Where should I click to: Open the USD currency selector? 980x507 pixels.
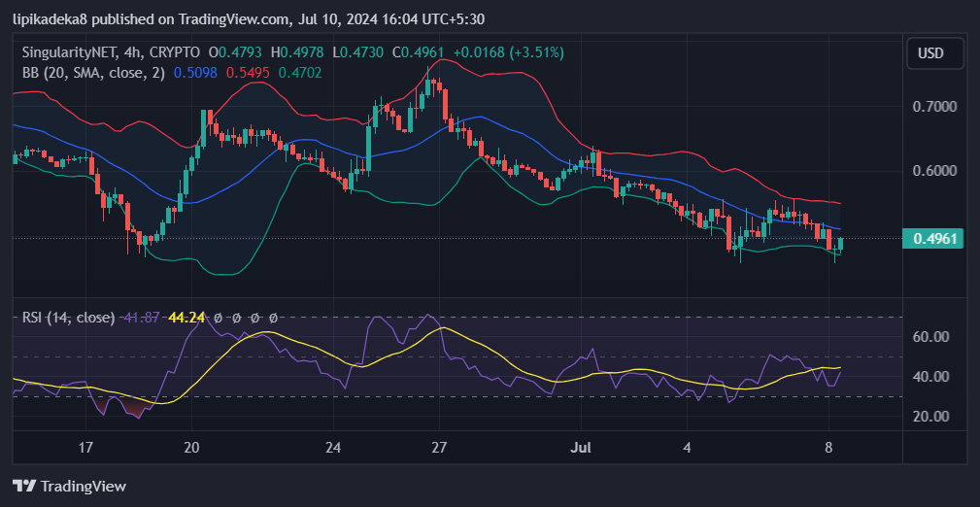[934, 53]
